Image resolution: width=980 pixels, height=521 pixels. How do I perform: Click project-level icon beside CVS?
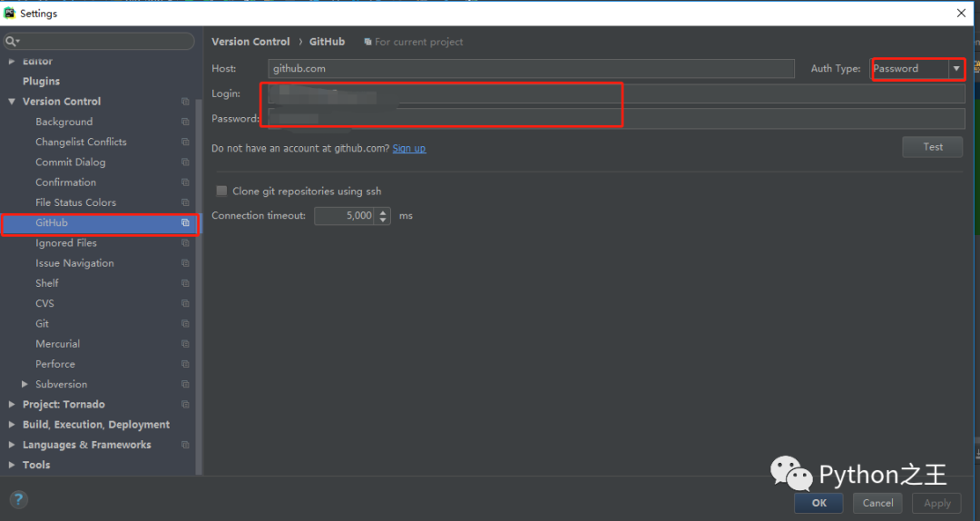[x=185, y=303]
